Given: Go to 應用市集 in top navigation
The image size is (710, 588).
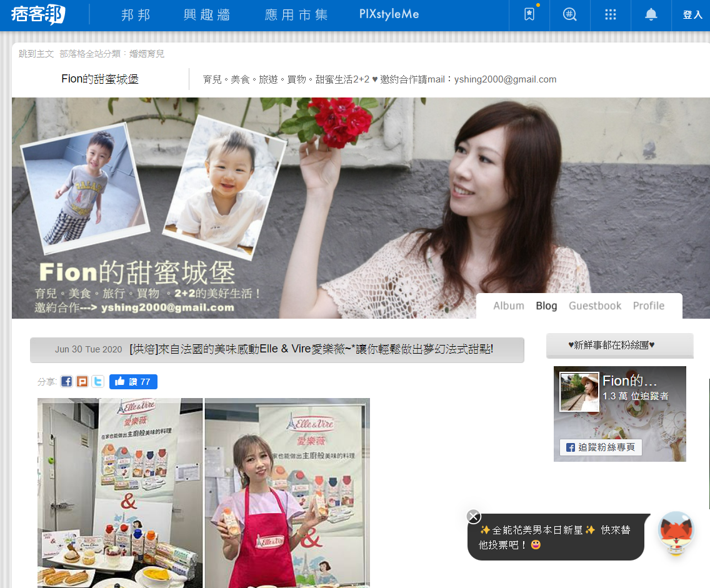Looking at the screenshot, I should 296,15.
